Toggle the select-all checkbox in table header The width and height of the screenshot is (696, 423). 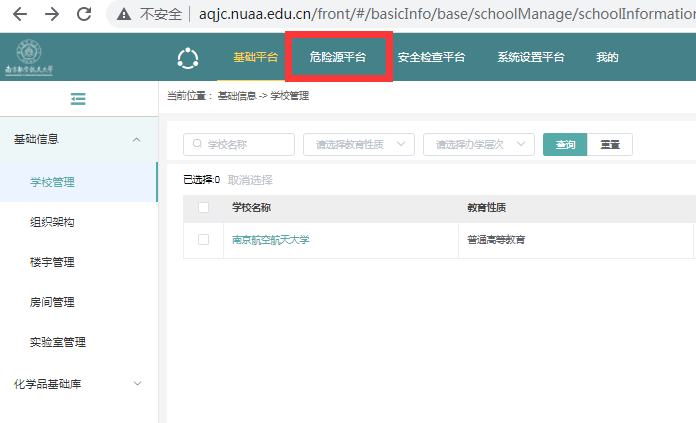tap(204, 208)
